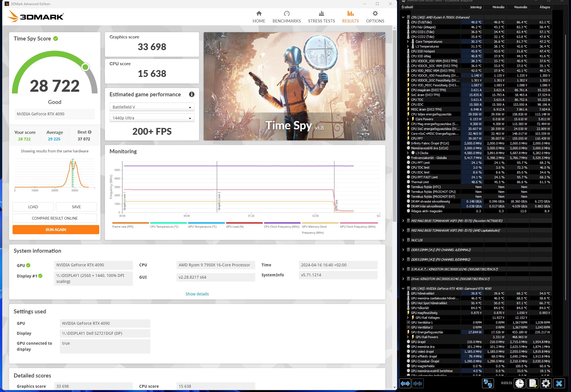Expand Core Temperatures in HWiNFO
Screen dimensions: 571x392
point(408,42)
